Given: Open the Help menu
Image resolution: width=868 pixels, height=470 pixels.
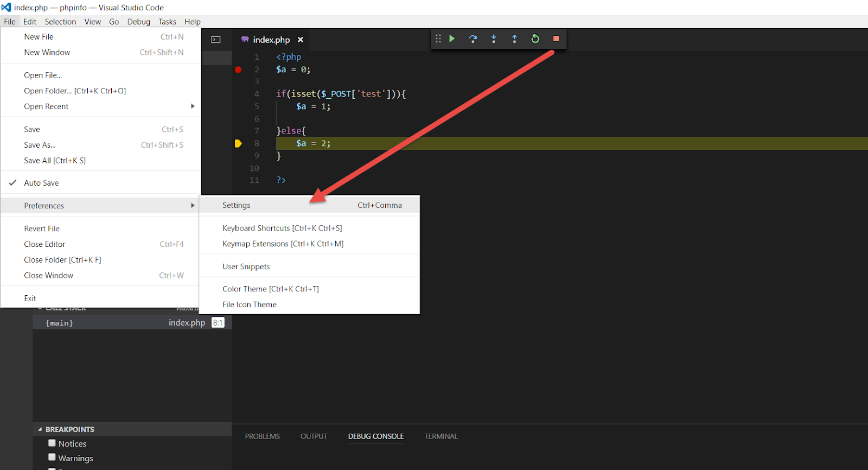Looking at the screenshot, I should point(193,22).
